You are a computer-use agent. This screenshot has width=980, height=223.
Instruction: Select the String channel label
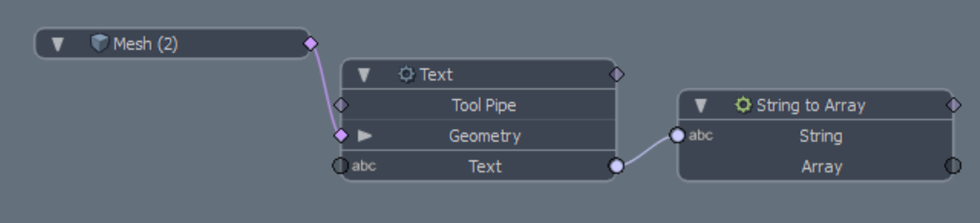tap(821, 136)
